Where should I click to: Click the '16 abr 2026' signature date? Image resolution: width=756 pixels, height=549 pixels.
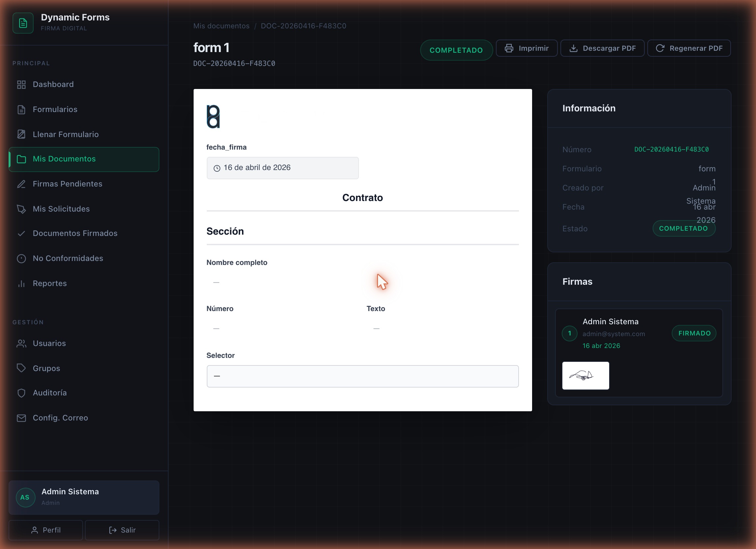coord(601,346)
